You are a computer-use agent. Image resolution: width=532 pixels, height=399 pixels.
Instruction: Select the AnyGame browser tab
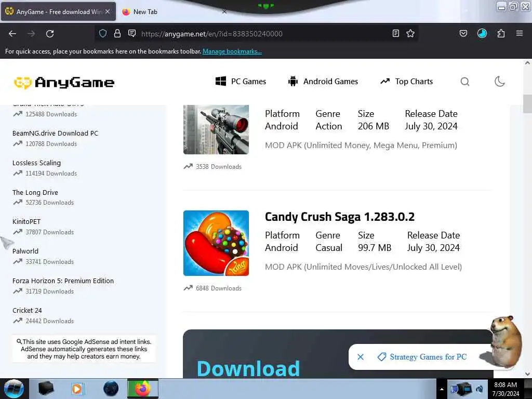pyautogui.click(x=58, y=11)
